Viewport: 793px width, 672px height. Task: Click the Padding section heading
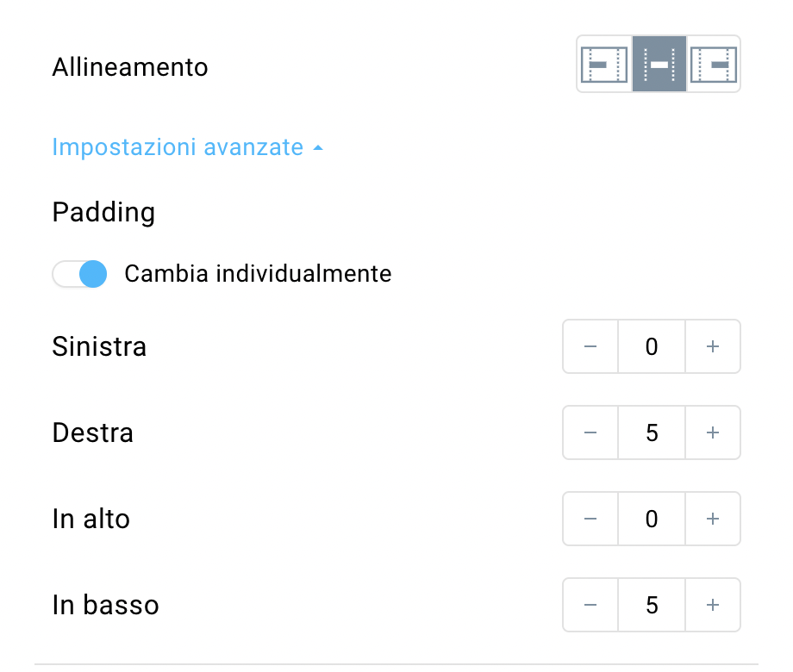tap(103, 213)
